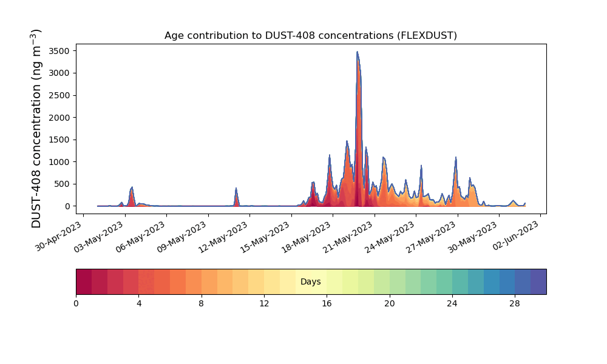Click the Days colorbar label
This screenshot has width=607, height=364.
tap(310, 281)
